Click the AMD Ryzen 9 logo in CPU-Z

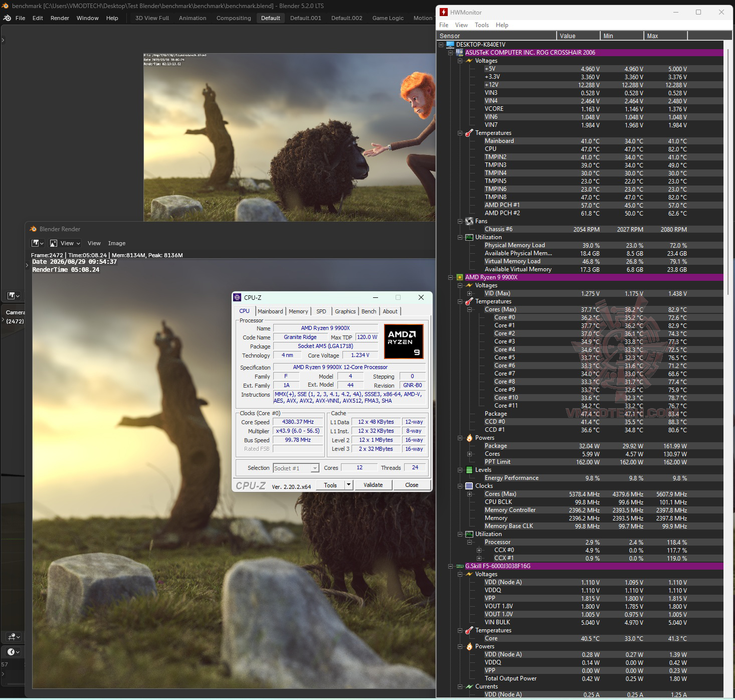[404, 341]
